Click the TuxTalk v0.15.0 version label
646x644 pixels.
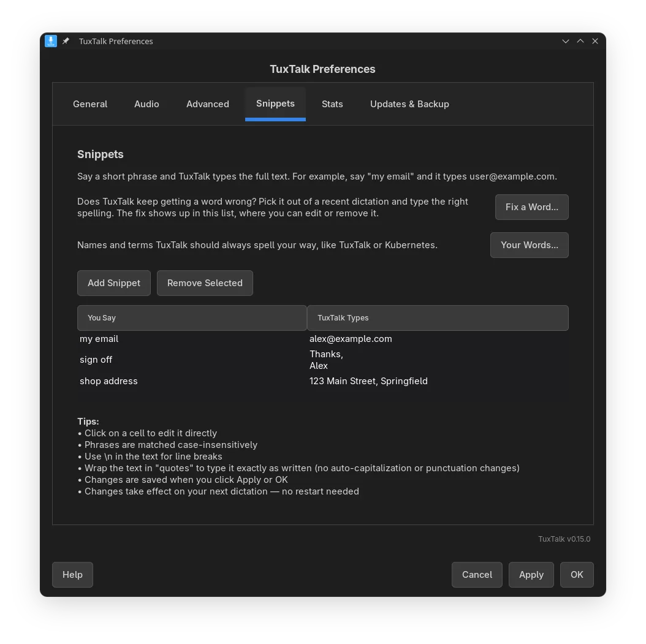click(x=564, y=539)
